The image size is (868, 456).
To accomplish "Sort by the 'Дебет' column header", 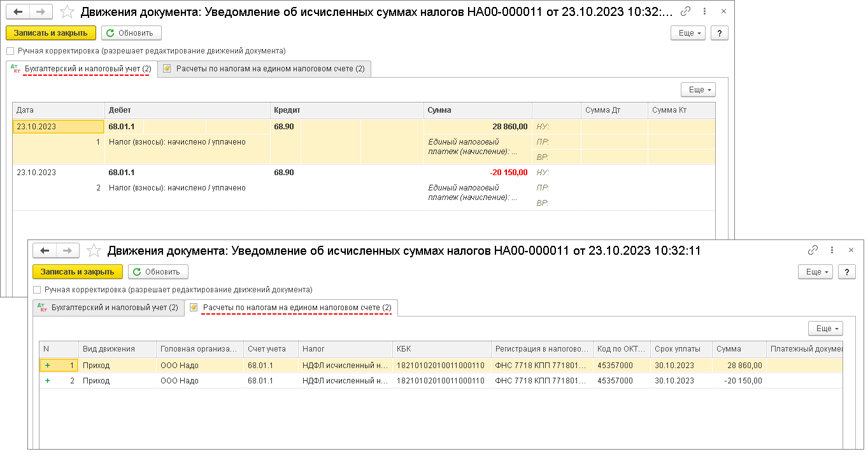I will click(187, 110).
